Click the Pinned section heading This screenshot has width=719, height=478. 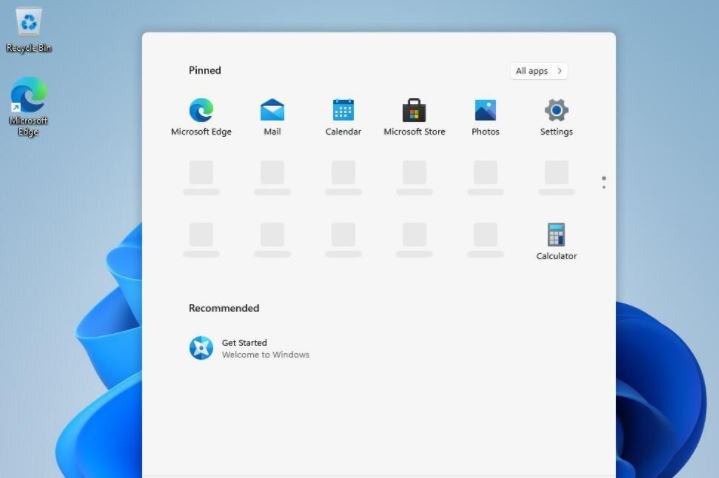pyautogui.click(x=205, y=70)
